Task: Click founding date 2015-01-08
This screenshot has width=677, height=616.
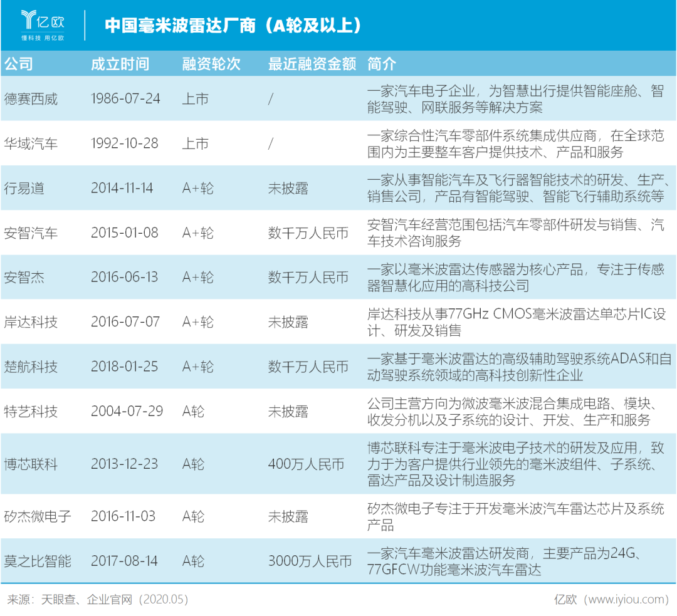Action: (125, 233)
